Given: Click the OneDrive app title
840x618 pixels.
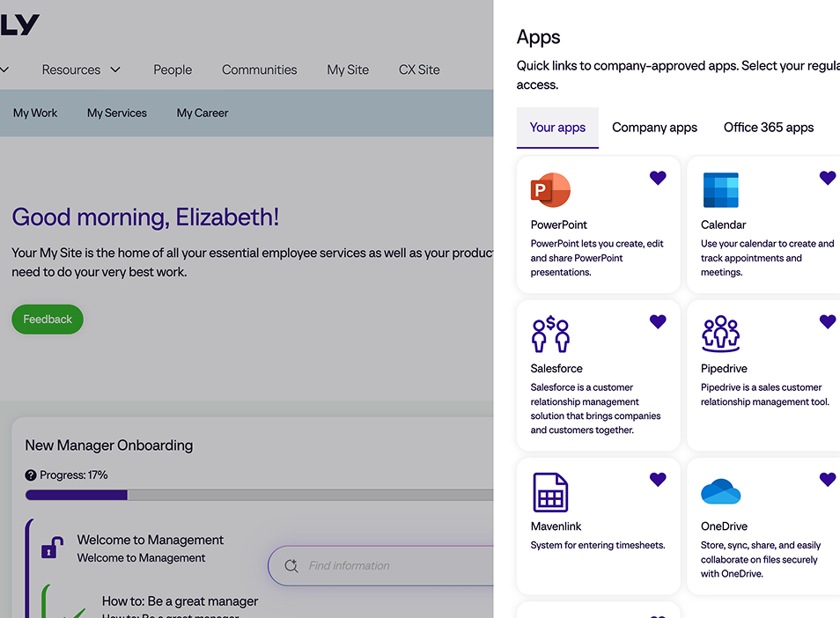Looking at the screenshot, I should pos(724,526).
